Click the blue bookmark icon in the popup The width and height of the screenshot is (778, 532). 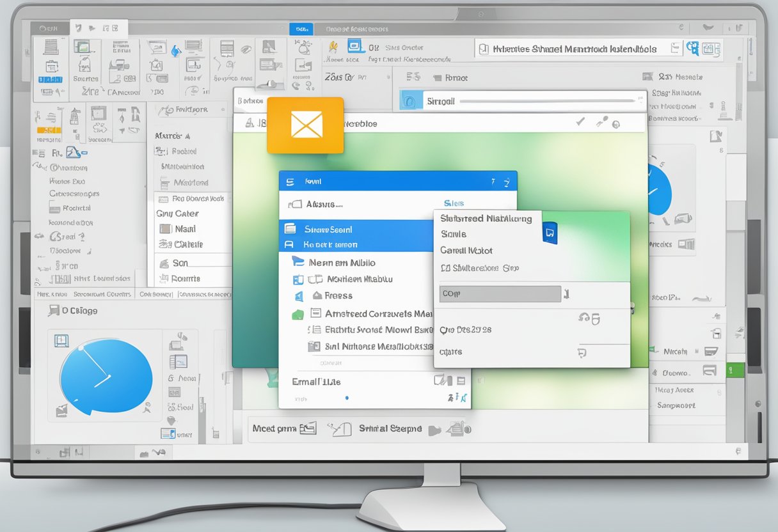550,233
